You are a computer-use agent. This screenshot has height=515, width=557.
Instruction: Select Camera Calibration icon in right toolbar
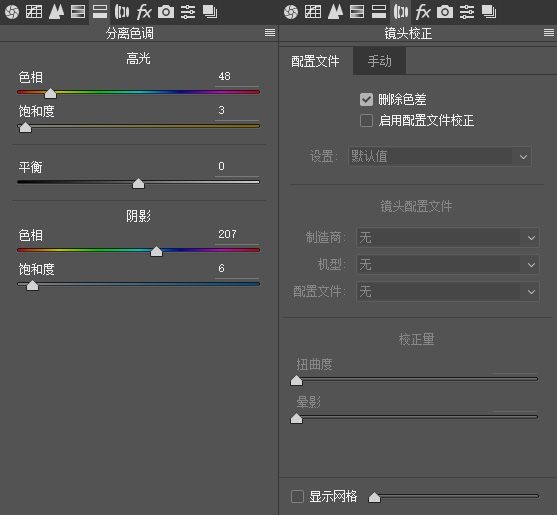(x=445, y=12)
